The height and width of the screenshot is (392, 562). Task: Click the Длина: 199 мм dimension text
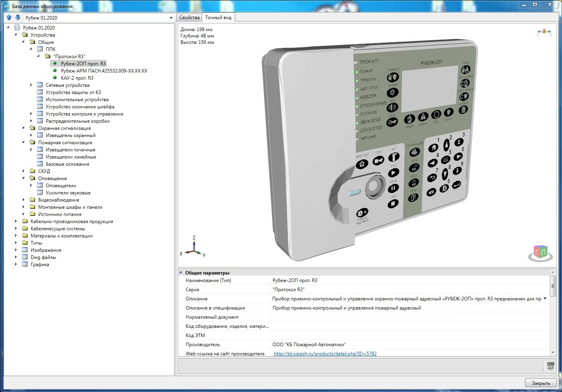pos(197,29)
